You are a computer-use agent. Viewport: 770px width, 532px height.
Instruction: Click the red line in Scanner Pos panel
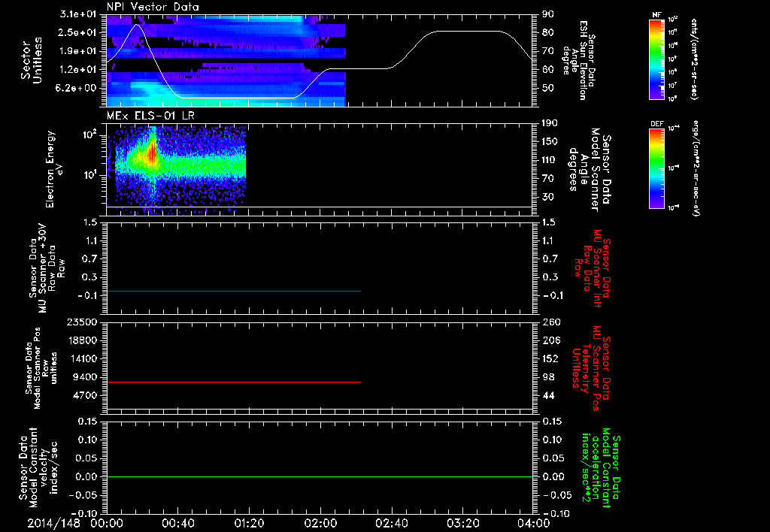[x=234, y=382]
